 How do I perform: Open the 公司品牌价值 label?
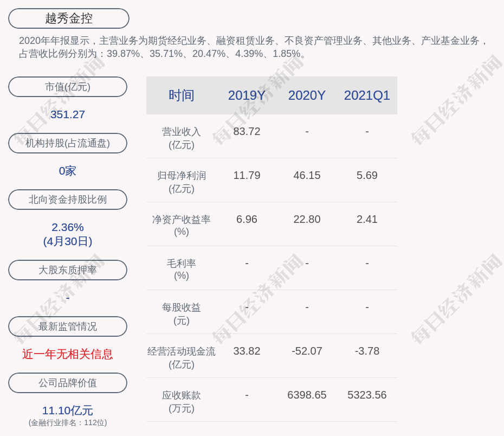click(68, 383)
